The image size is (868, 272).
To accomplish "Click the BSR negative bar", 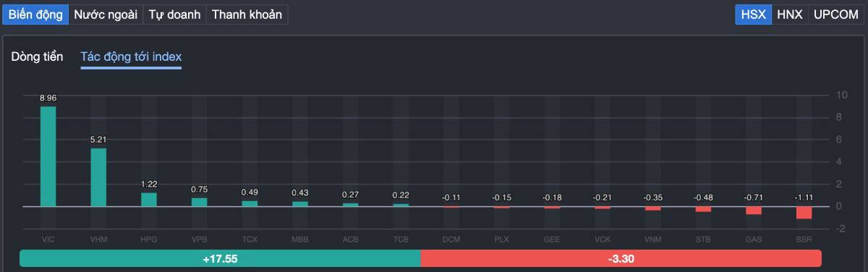I will click(804, 213).
